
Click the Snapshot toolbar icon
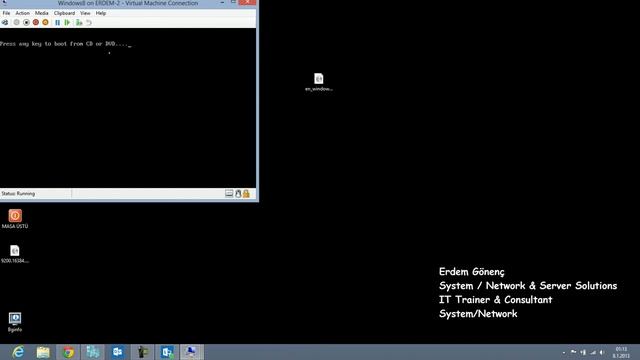[x=79, y=22]
